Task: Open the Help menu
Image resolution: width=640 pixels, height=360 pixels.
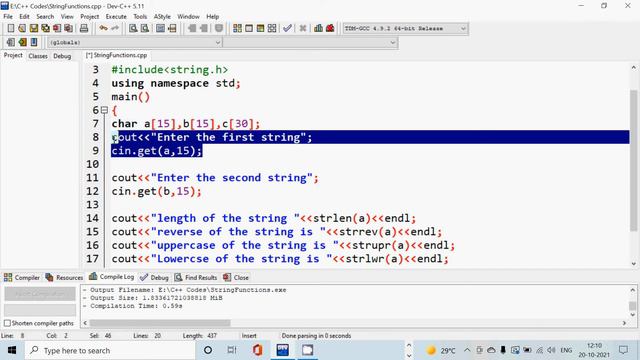Action: tap(213, 17)
